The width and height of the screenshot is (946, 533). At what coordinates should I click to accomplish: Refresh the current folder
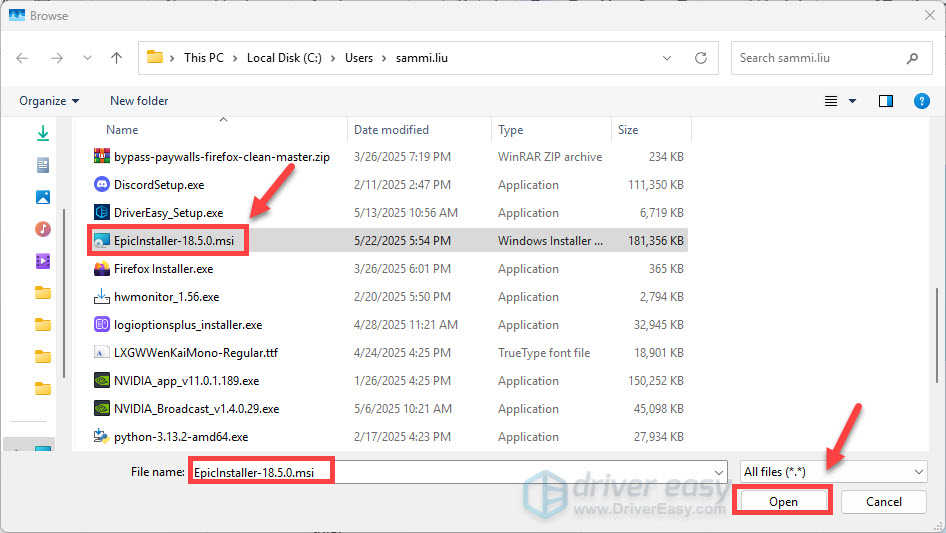(x=700, y=58)
